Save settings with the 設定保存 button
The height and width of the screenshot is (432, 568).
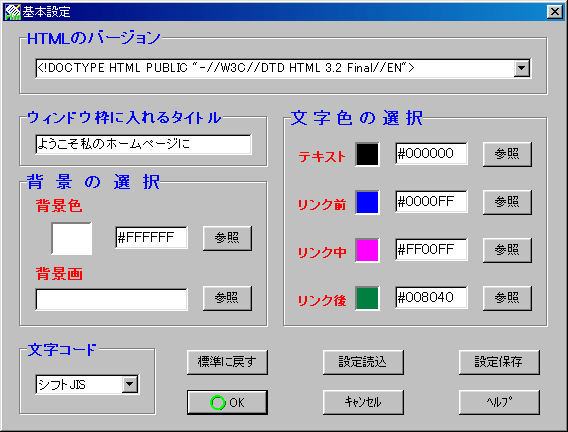pyautogui.click(x=499, y=362)
